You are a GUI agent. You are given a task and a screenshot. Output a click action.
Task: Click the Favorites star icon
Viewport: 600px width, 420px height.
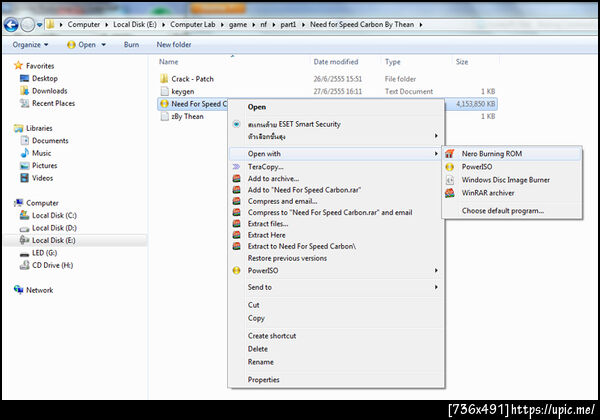(x=18, y=65)
